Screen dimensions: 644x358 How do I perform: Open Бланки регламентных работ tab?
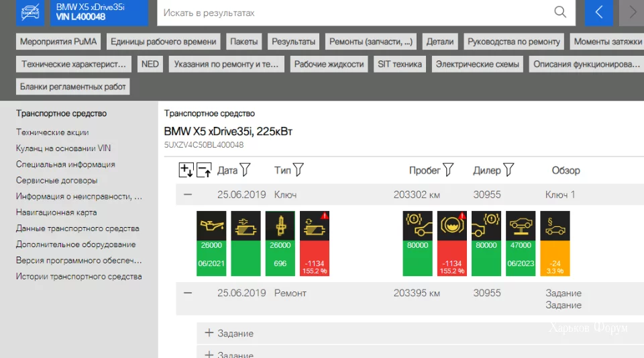(x=72, y=87)
